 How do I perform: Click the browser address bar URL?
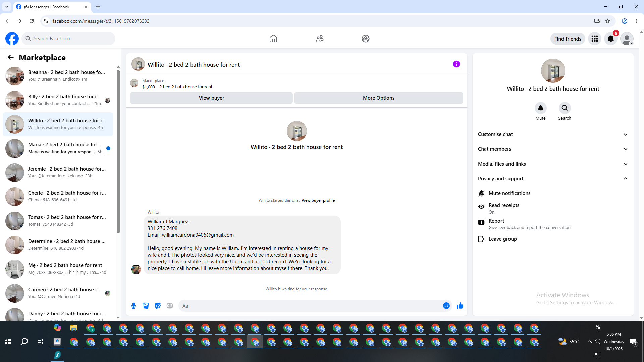tap(101, 21)
